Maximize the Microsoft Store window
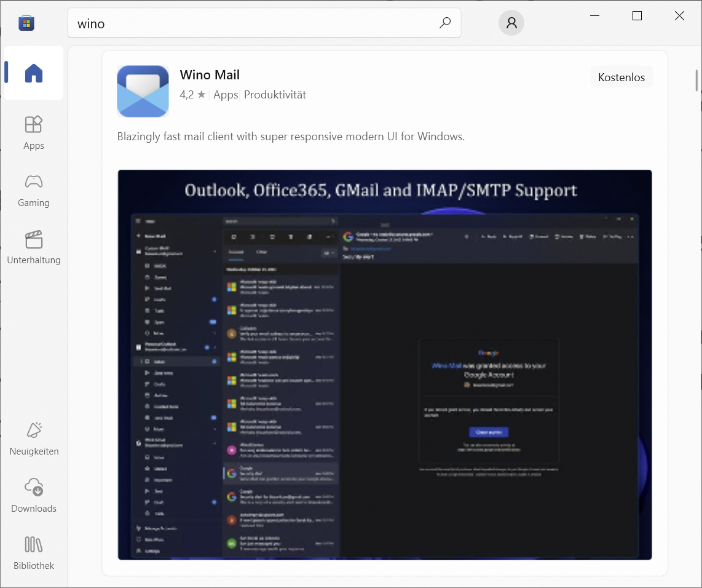Image resolution: width=702 pixels, height=588 pixels. (x=637, y=16)
